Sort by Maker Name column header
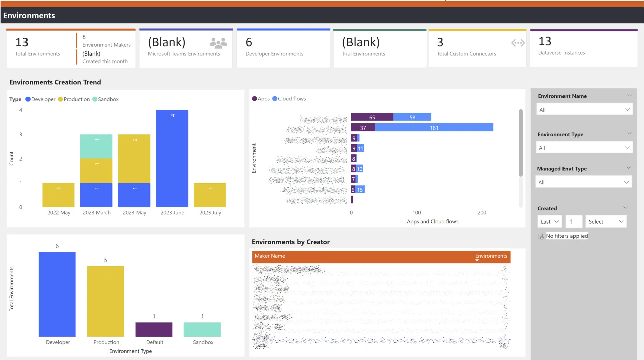This screenshot has height=360, width=644. pyautogui.click(x=270, y=256)
